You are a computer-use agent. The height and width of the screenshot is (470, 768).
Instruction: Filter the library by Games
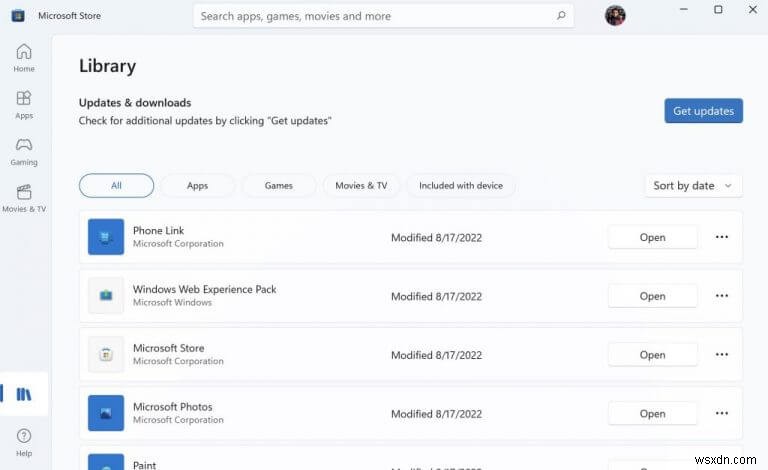pos(278,186)
